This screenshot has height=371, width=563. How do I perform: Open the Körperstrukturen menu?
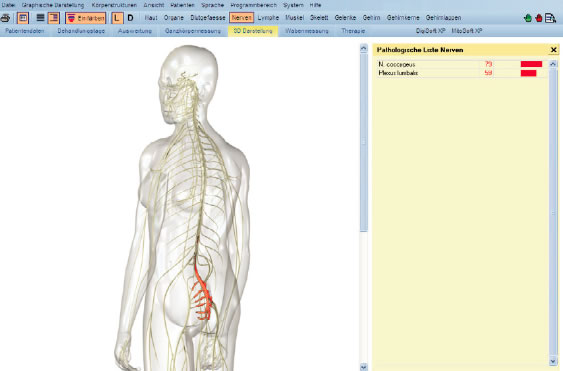click(114, 5)
